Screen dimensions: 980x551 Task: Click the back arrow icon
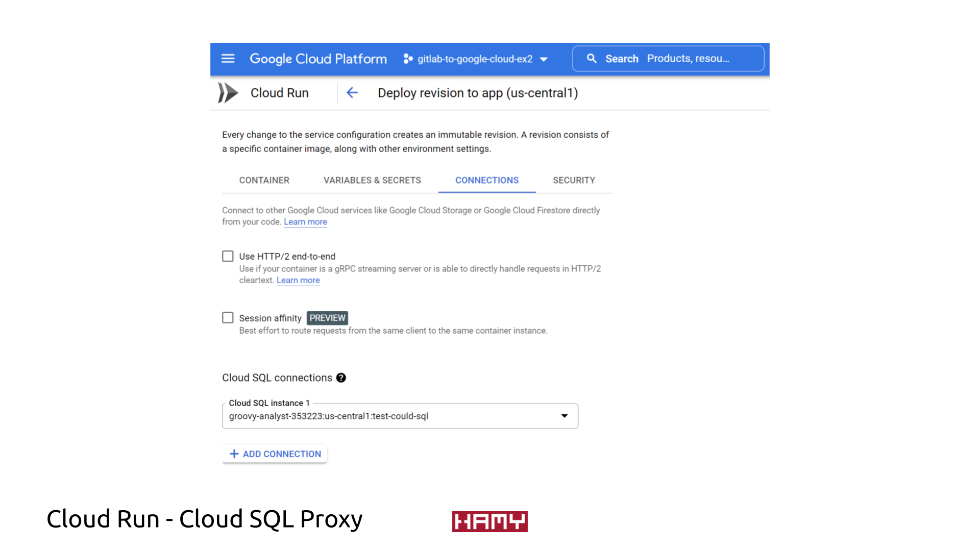pyautogui.click(x=352, y=92)
